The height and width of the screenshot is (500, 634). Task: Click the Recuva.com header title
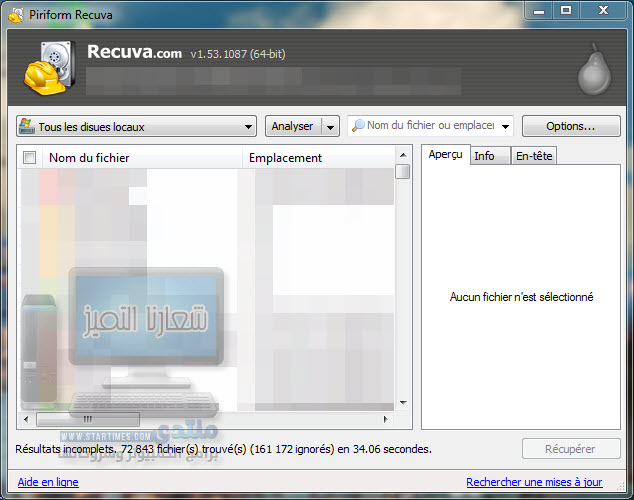(134, 52)
